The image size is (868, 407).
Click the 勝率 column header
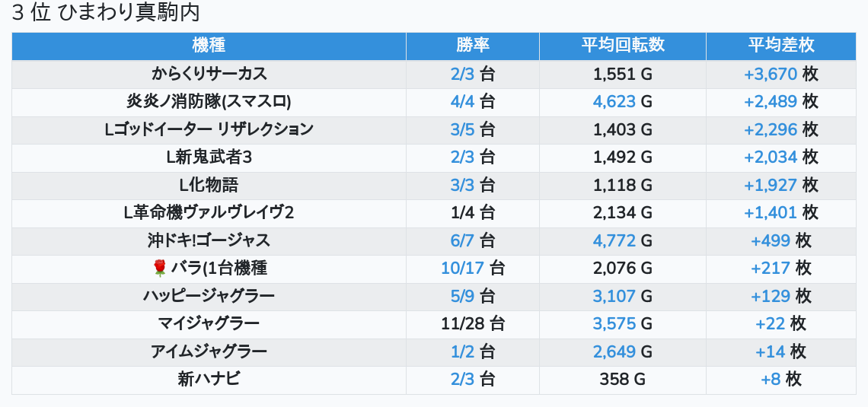[x=473, y=46]
